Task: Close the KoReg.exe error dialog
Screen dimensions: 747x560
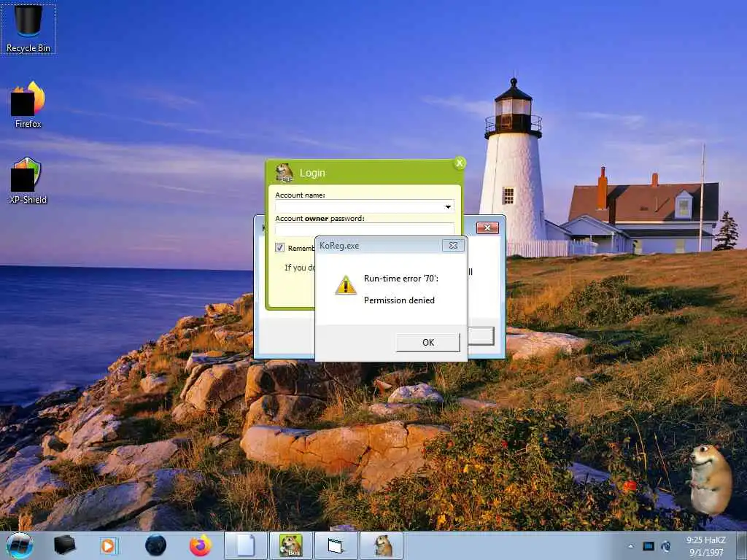Action: [x=453, y=246]
